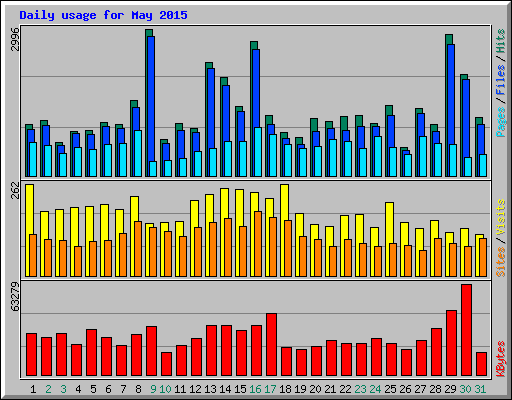Screen dimensions: 512x400
Task: Click day 10 on the date axis
Action: pyautogui.click(x=165, y=389)
